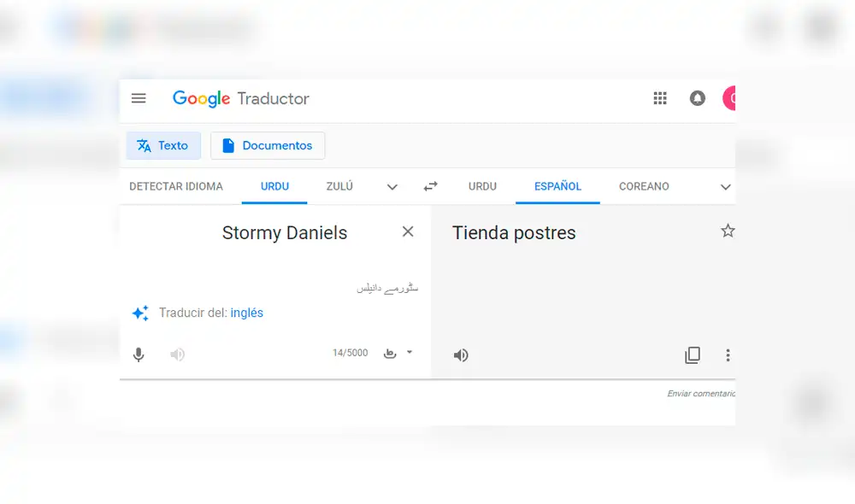Image resolution: width=855 pixels, height=504 pixels.
Task: Swap the translation languages with the arrows icon
Action: [430, 186]
